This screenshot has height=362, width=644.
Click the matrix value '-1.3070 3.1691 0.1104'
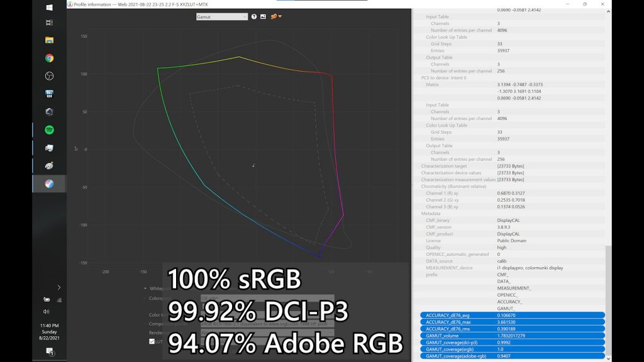point(519,92)
